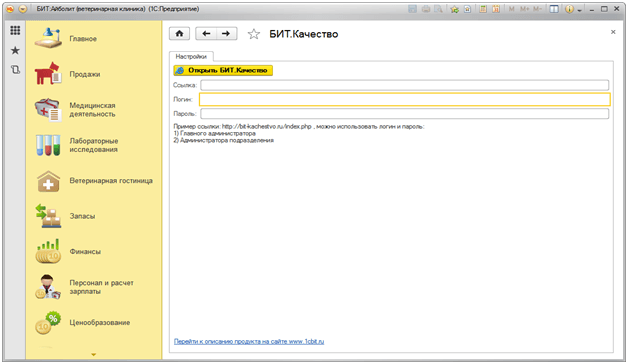Click the БИТ.Качество page title
Image resolution: width=628 pixels, height=364 pixels.
pyautogui.click(x=304, y=34)
